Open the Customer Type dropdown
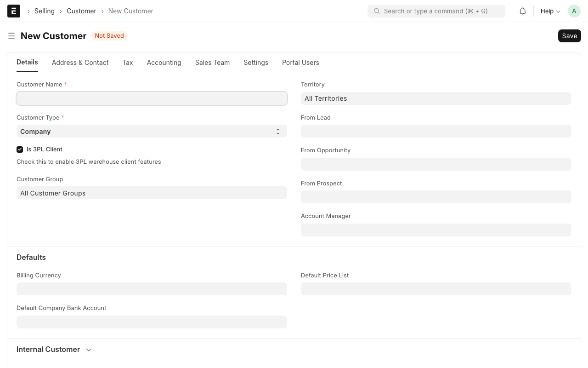This screenshot has width=588, height=368. click(152, 132)
